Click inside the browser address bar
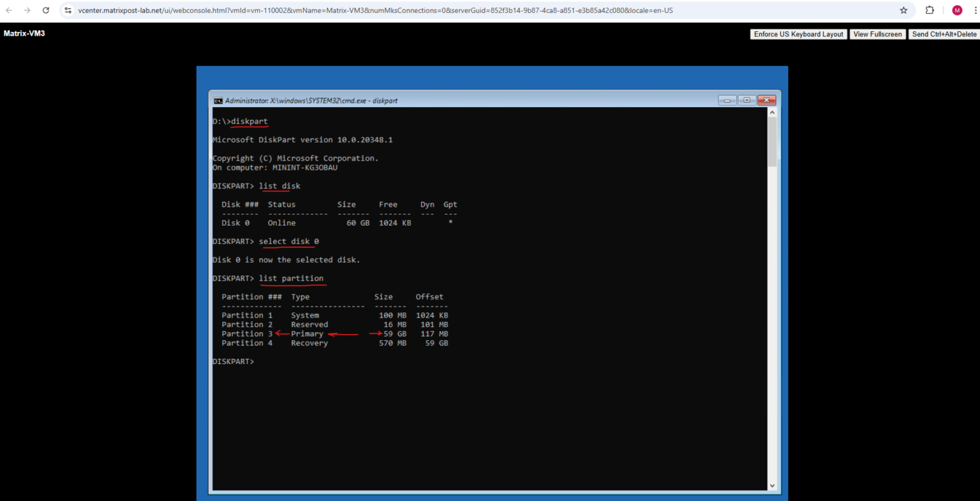 pyautogui.click(x=383, y=10)
